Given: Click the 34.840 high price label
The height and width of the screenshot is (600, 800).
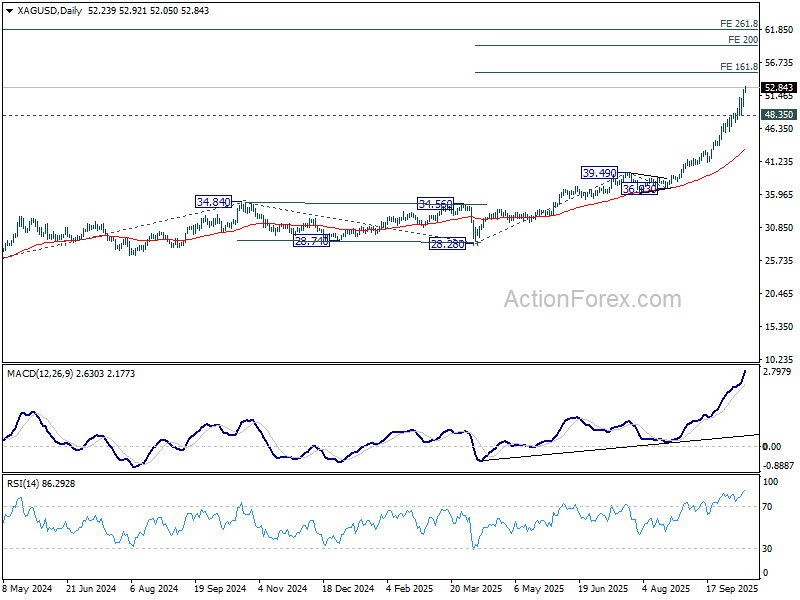Looking at the screenshot, I should 214,202.
